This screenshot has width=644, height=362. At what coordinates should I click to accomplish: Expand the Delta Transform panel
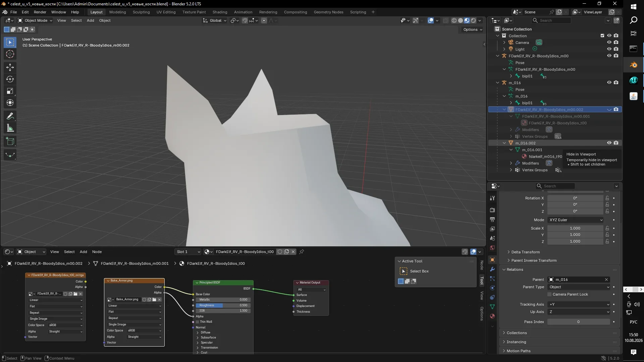click(525, 252)
